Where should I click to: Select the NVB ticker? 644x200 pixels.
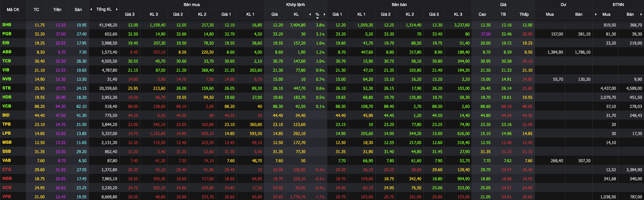(7, 79)
